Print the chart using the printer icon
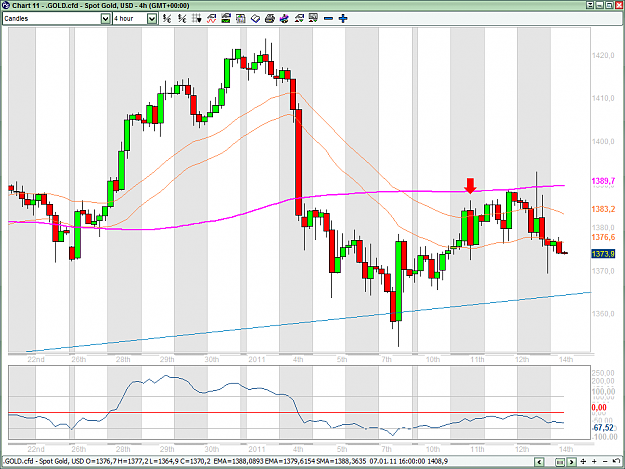This screenshot has height=469, width=625. (270, 18)
